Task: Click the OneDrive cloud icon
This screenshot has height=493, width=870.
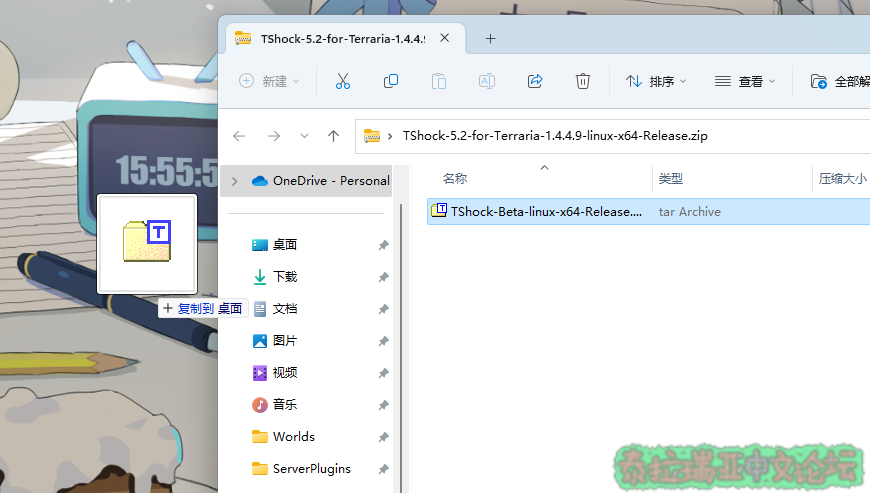Action: (260, 181)
